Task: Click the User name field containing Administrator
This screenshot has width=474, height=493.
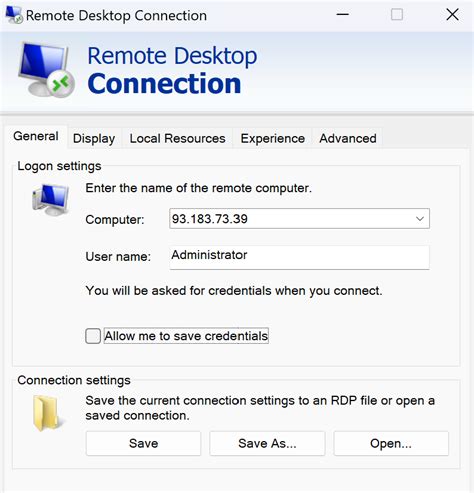Action: pos(299,257)
